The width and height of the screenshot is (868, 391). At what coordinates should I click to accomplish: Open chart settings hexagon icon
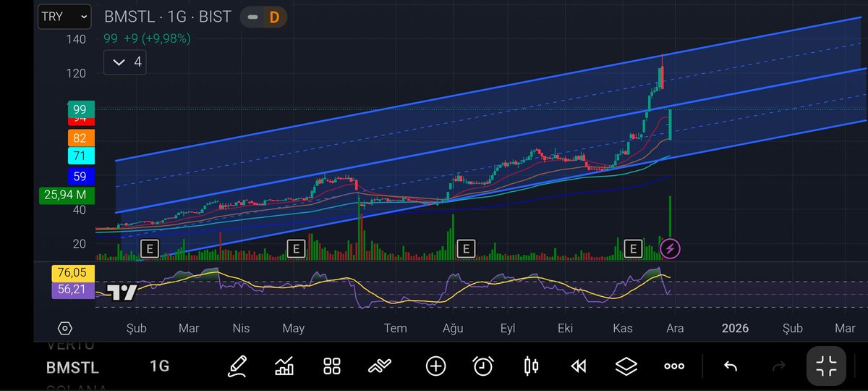[x=64, y=329]
